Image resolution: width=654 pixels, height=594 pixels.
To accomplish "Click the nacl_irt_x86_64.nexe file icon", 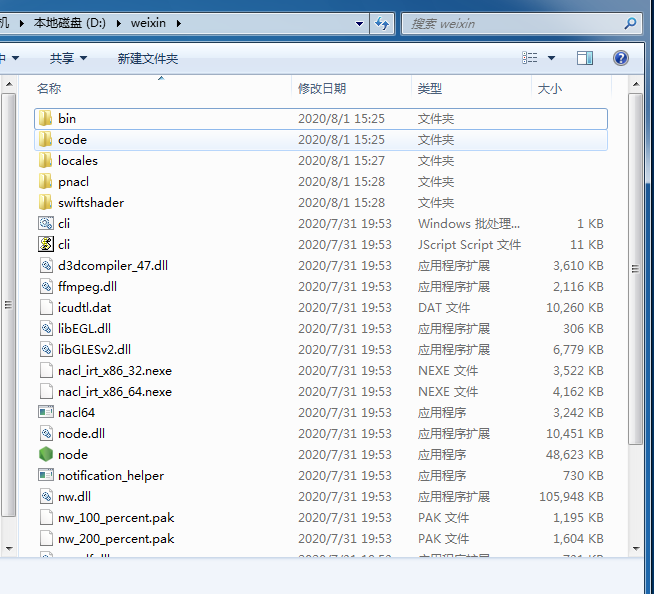I will (46, 391).
